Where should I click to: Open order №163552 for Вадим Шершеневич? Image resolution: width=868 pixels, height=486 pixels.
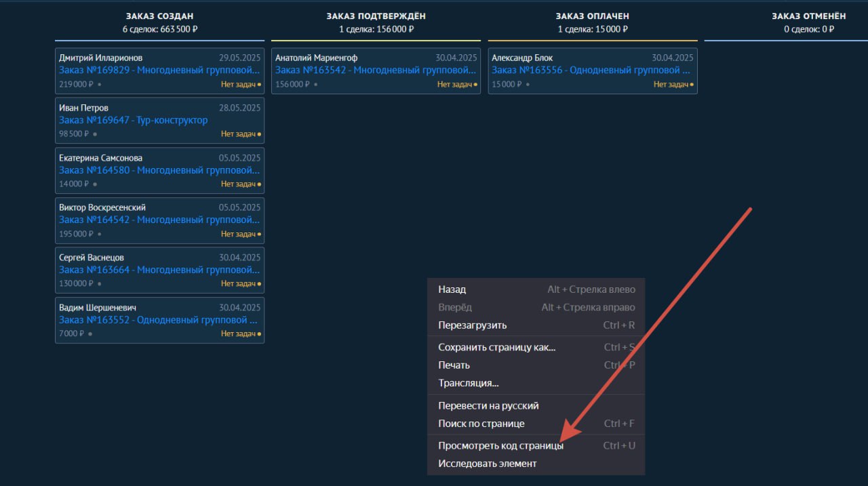[158, 320]
